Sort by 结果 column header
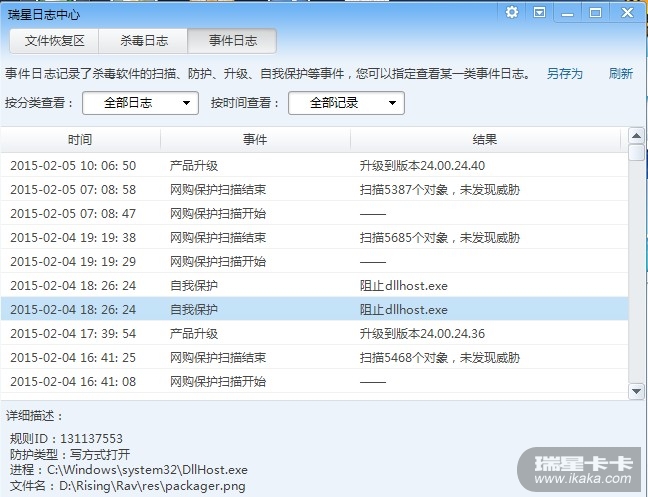 pyautogui.click(x=485, y=140)
